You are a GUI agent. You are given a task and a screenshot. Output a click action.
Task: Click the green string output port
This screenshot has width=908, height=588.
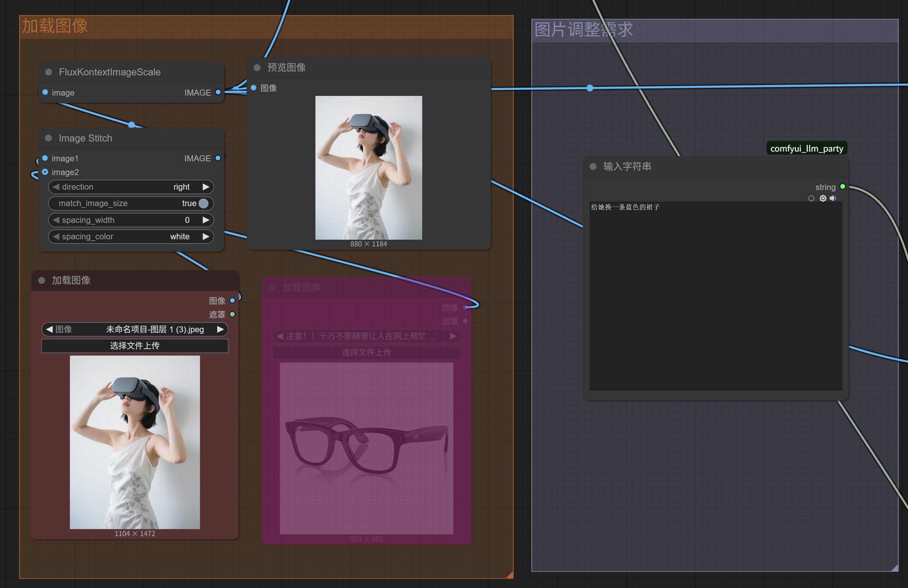tap(843, 187)
